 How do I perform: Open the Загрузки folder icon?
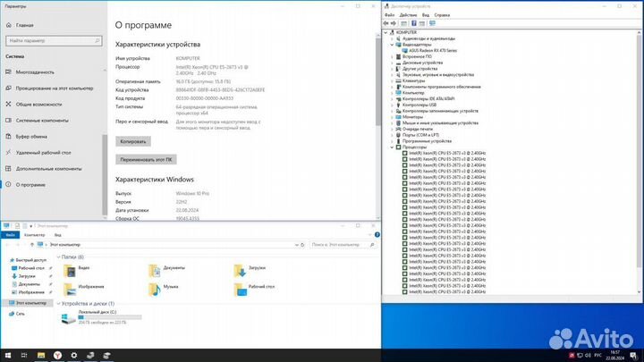[240, 268]
